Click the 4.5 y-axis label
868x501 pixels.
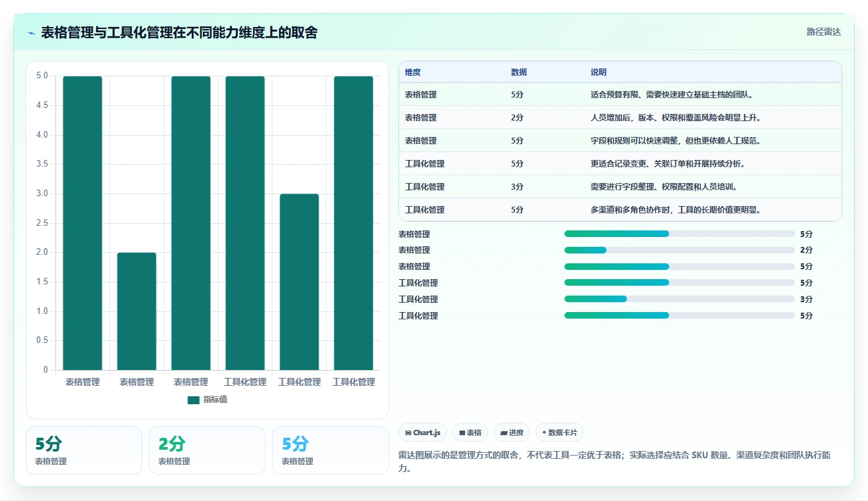click(x=42, y=105)
